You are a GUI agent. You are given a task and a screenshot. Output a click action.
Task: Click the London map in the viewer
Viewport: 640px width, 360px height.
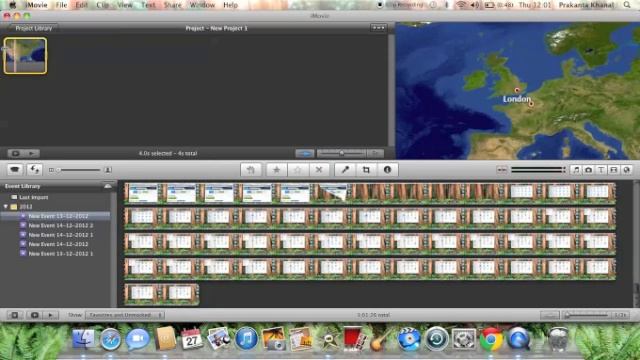(x=518, y=91)
